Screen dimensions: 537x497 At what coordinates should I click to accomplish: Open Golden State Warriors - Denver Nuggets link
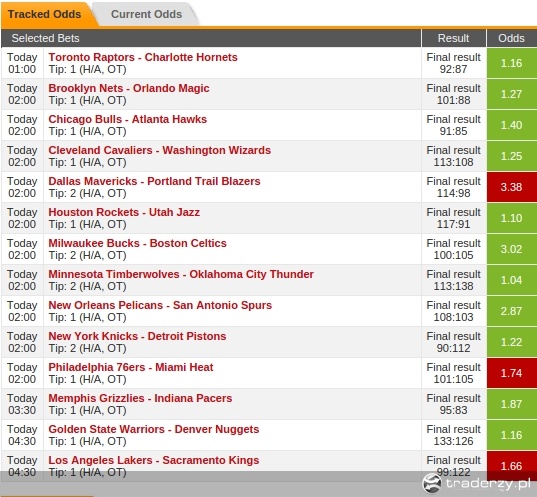pos(154,429)
